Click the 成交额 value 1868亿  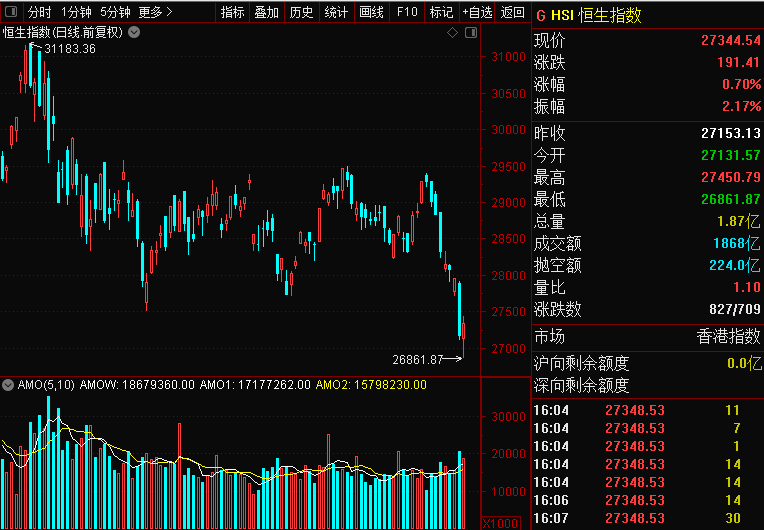click(x=736, y=243)
